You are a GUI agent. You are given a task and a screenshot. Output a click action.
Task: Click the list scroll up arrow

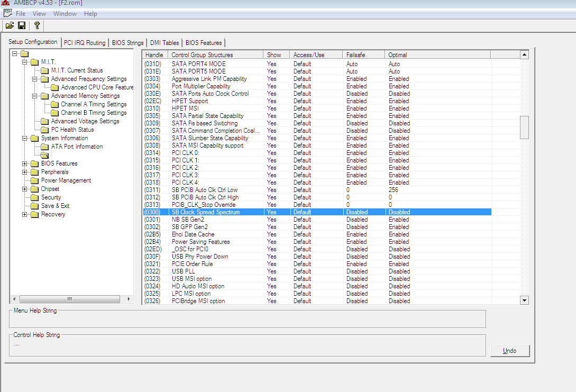coord(525,54)
